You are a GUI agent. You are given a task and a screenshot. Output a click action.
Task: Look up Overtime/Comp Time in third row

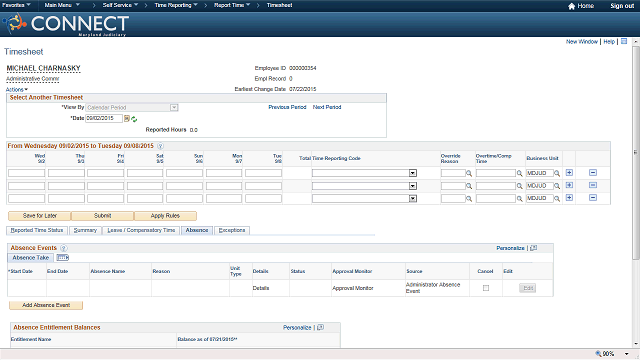point(519,199)
